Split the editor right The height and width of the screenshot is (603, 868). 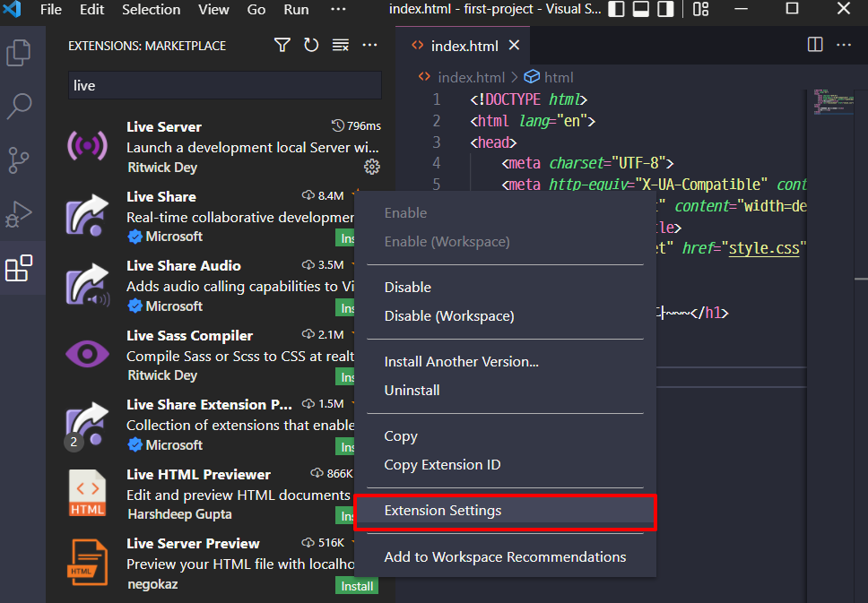pyautogui.click(x=815, y=45)
